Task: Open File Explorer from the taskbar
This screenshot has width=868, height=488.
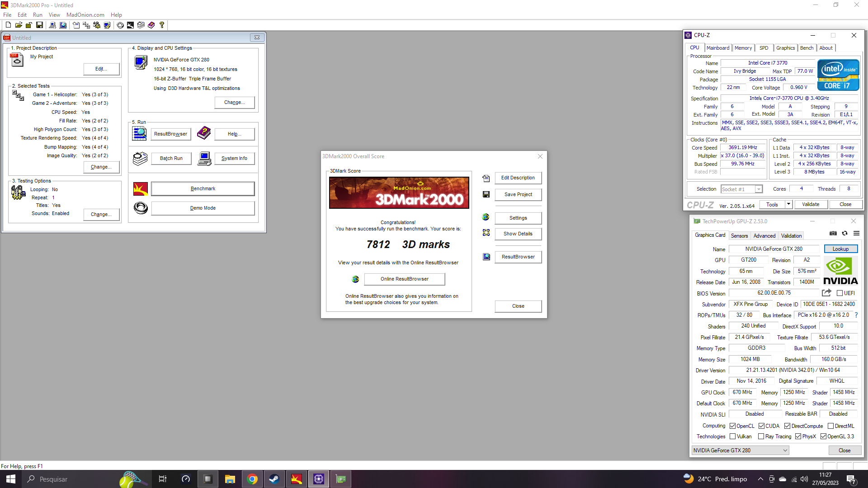Action: coord(230,479)
